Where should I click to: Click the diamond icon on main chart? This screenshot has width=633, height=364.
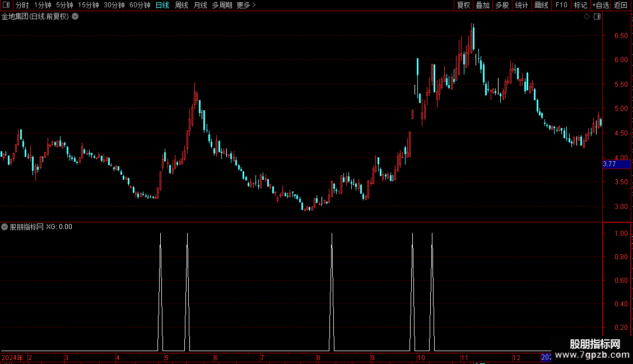tap(587, 17)
